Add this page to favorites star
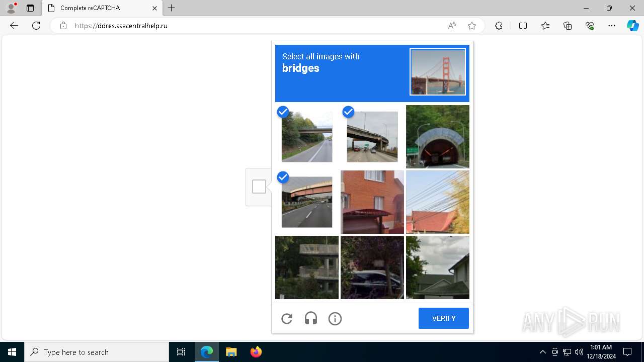 (472, 26)
